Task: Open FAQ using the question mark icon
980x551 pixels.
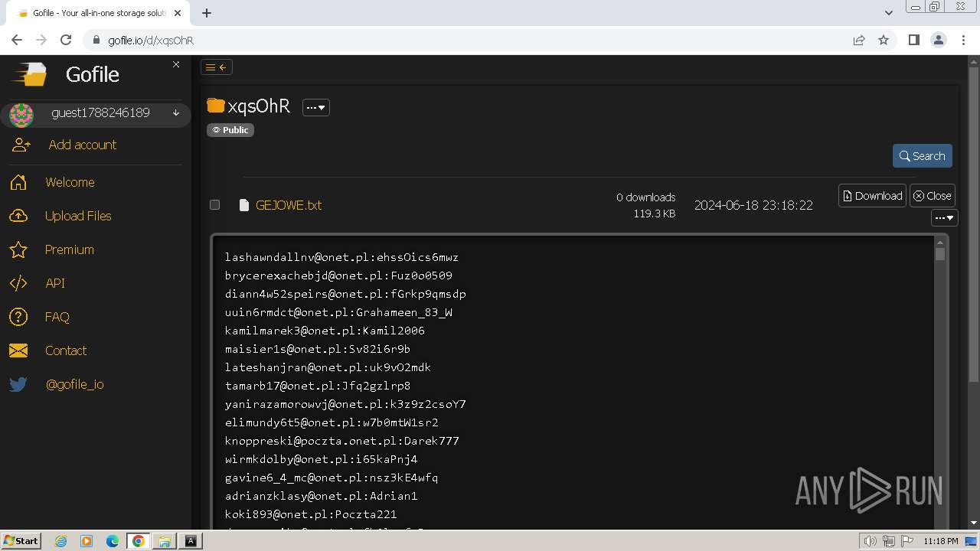Action: (18, 317)
